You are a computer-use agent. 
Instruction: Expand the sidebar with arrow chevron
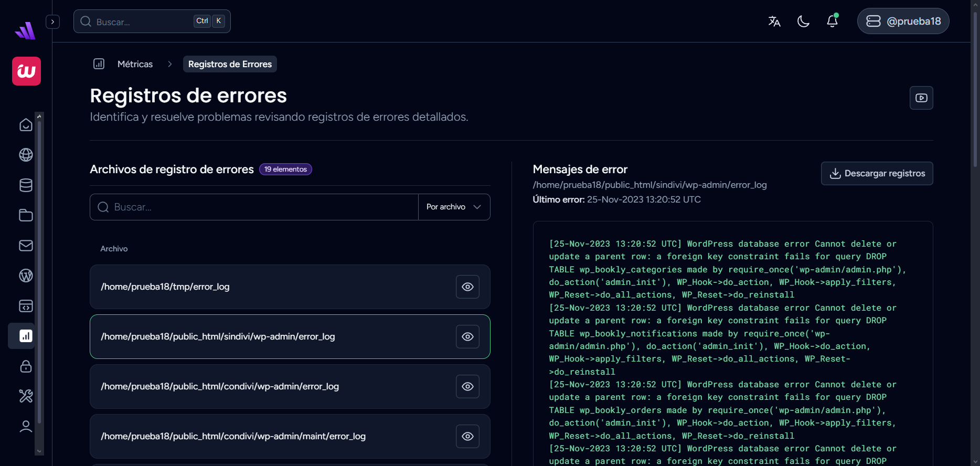[x=52, y=22]
